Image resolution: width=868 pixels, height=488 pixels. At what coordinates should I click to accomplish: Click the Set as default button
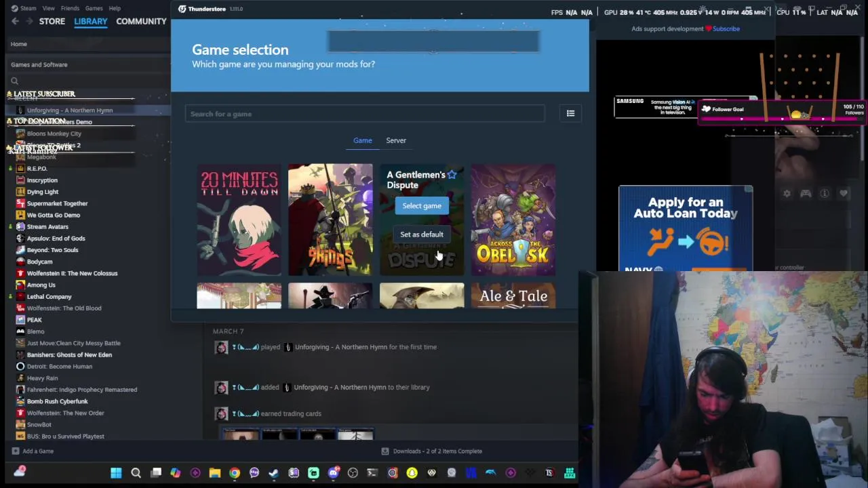[x=422, y=235]
